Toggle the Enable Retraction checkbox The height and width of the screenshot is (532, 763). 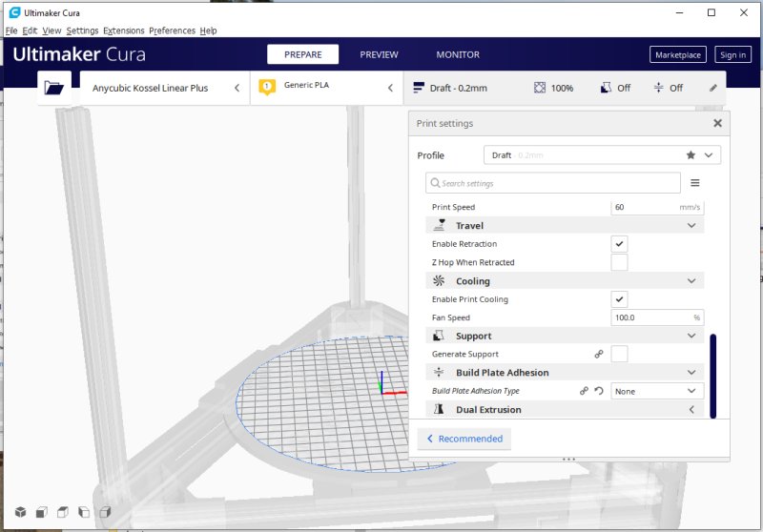click(x=619, y=244)
